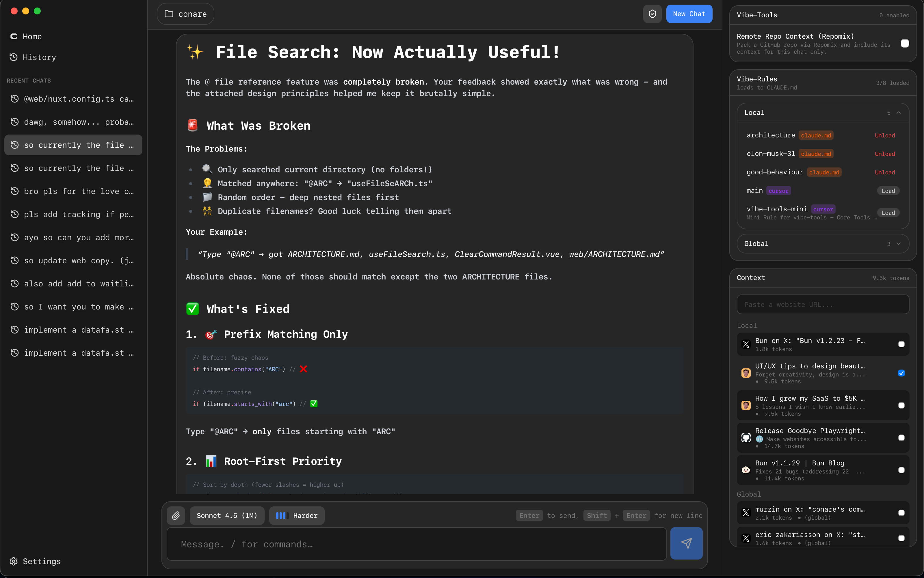Adjust the Harder effort level control
924x578 pixels.
297,516
